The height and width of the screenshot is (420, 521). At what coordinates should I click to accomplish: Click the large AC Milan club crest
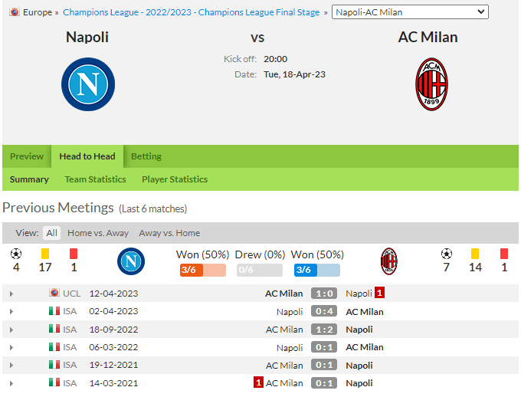pyautogui.click(x=431, y=84)
